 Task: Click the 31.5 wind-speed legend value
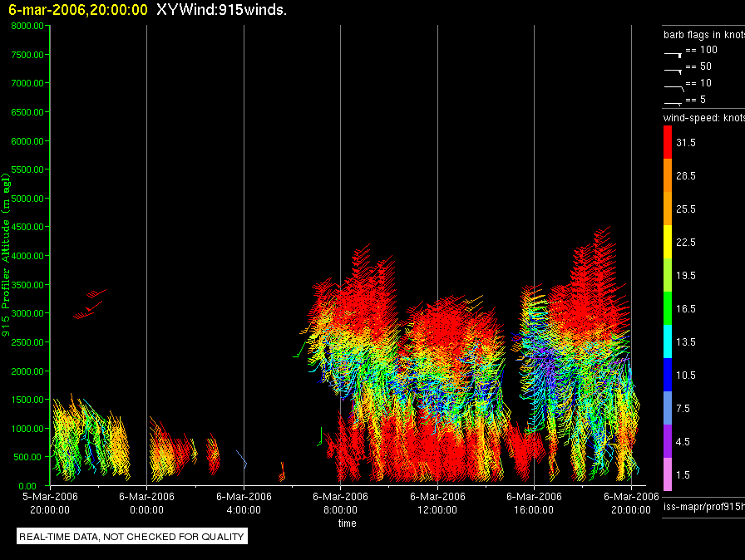tap(686, 143)
